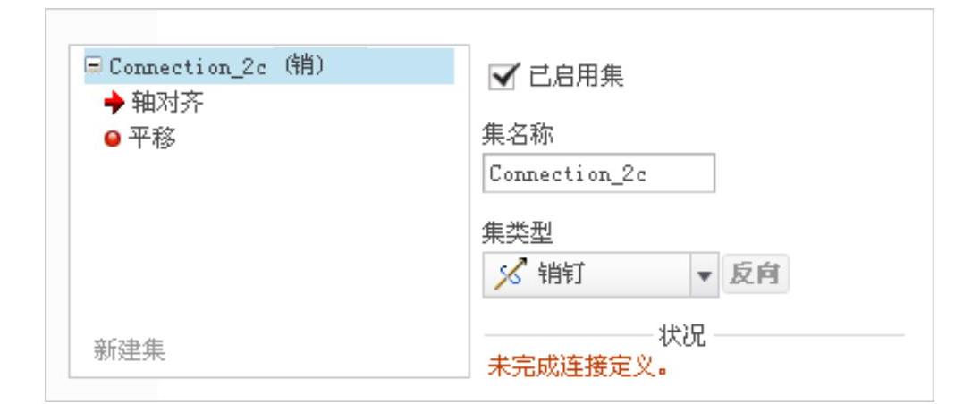Click the 集类型 label
This screenshot has height=404, width=980.
coord(517,234)
